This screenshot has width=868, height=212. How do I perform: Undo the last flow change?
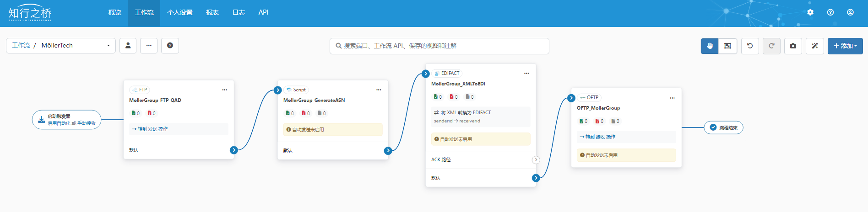click(x=750, y=46)
